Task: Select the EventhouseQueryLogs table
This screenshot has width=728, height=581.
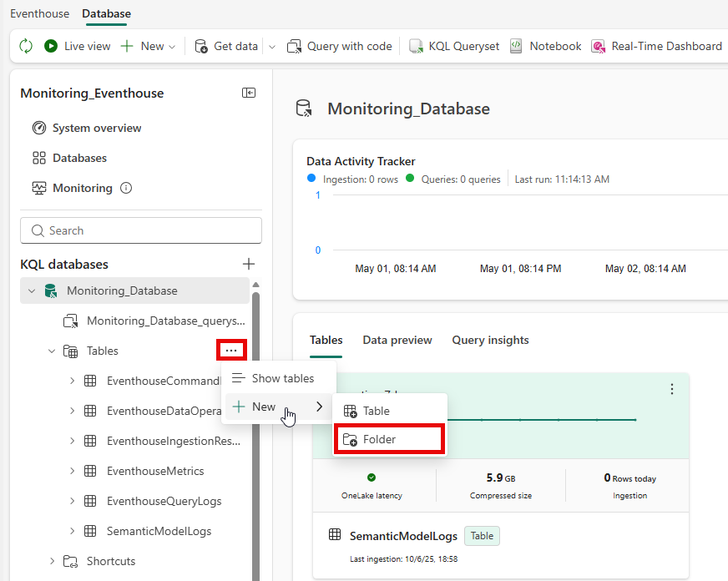Action: [x=164, y=501]
